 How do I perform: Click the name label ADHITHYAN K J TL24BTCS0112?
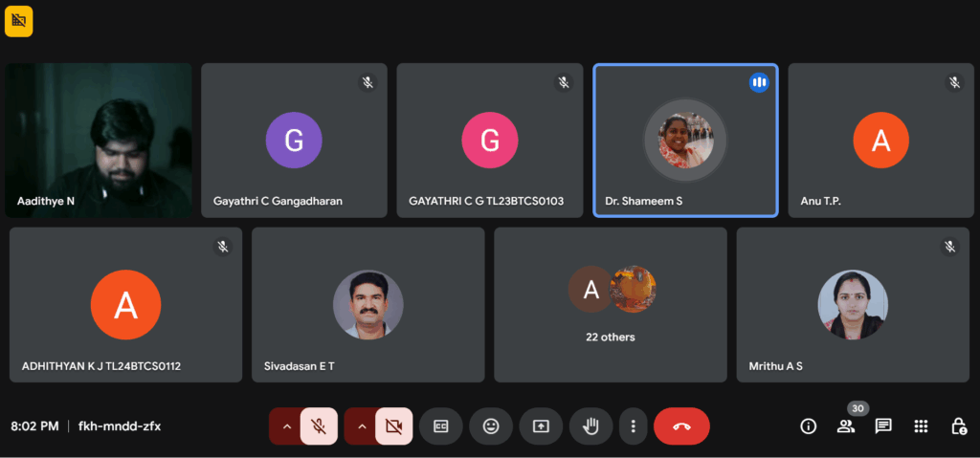tap(101, 366)
